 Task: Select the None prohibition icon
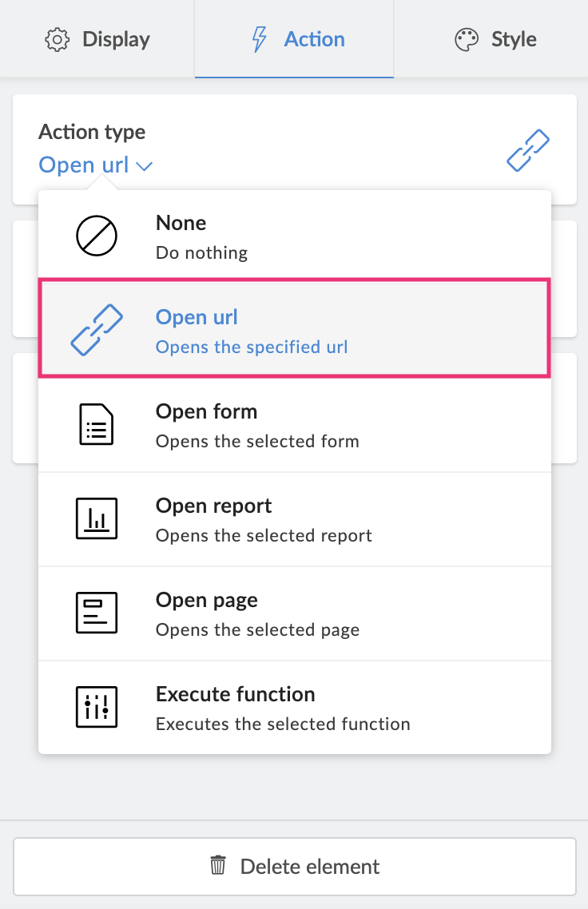point(96,236)
